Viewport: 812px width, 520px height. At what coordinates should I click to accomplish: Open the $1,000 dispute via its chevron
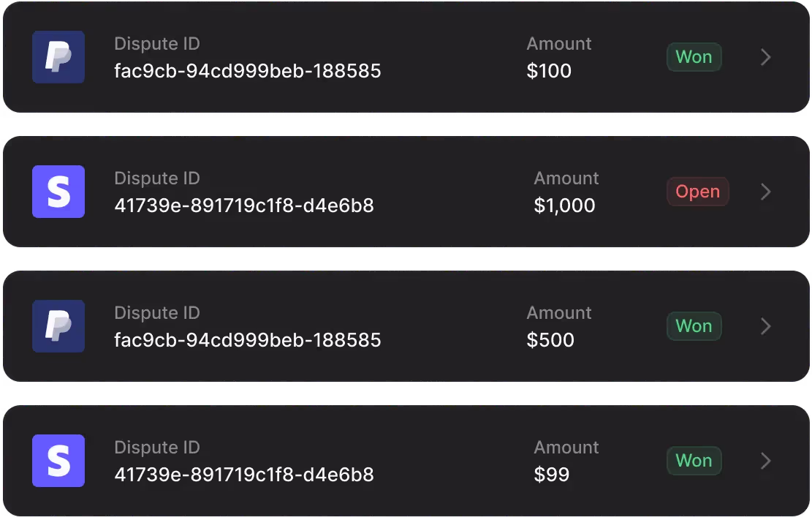(766, 192)
